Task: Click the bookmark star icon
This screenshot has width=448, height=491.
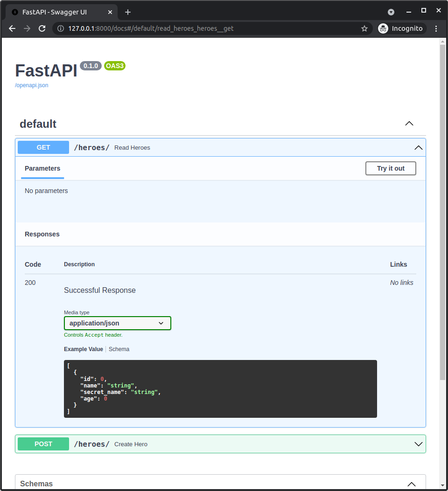Action: (x=364, y=28)
